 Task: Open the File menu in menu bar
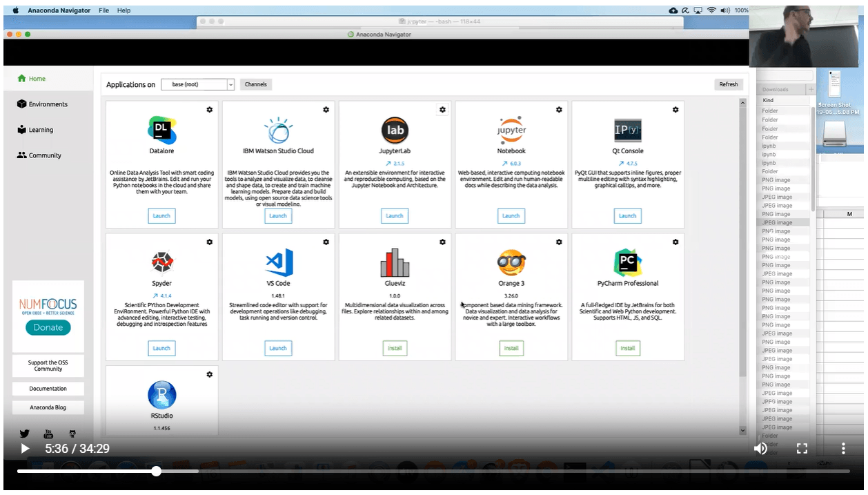pyautogui.click(x=103, y=11)
